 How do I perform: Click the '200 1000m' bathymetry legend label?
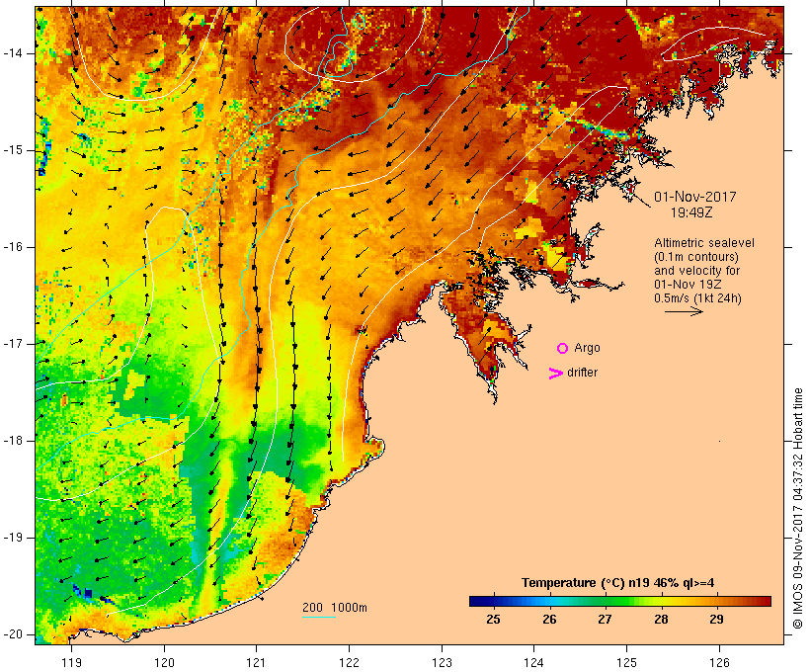click(x=335, y=608)
